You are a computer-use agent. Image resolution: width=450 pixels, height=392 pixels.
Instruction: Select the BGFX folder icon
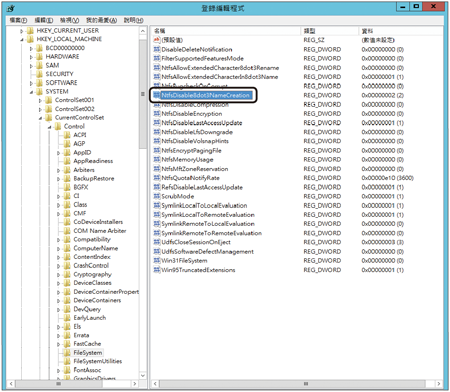point(67,187)
